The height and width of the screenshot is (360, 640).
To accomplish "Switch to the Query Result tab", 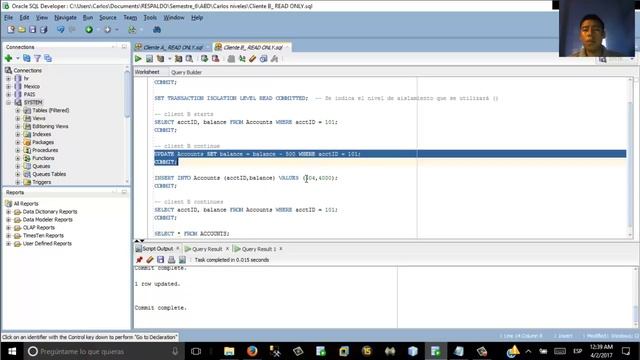I will click(207, 249).
